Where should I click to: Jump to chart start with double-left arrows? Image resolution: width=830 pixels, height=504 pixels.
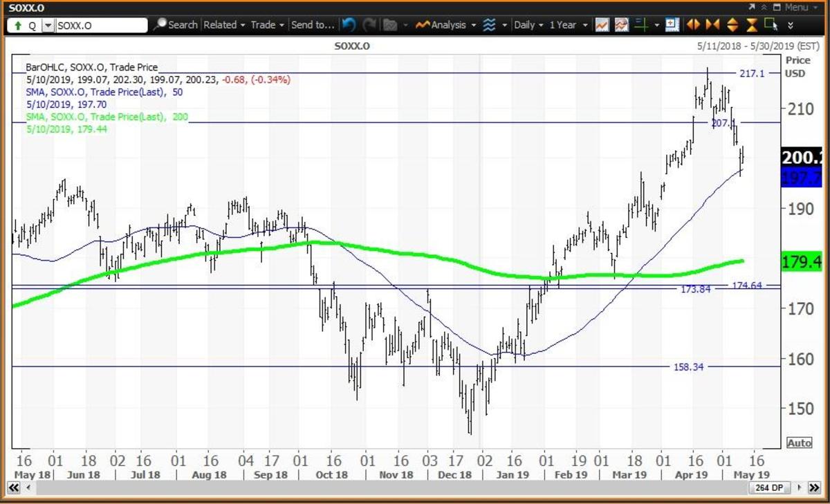pos(12,488)
